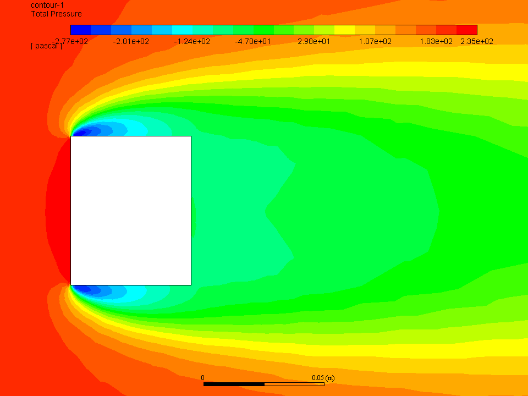The height and width of the screenshot is (396, 528).
Task: Click the 2.35e+02 maximum legend value
Action: [x=477, y=41]
